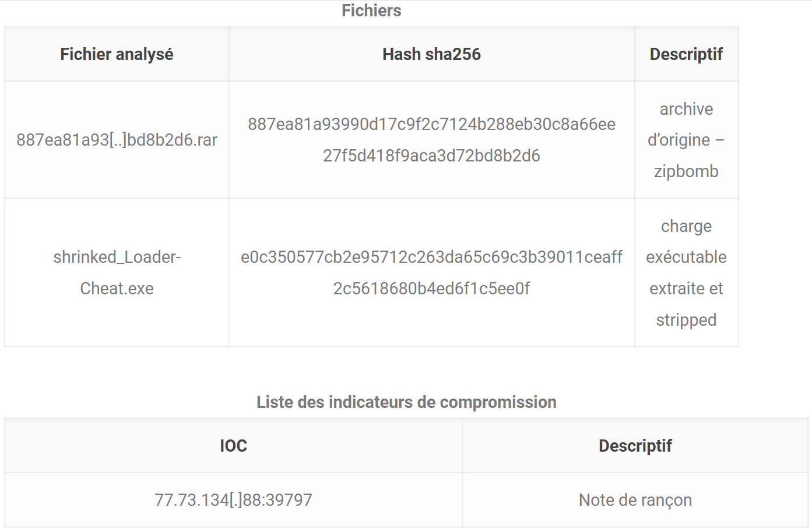
Task: Click the Hash sha256 column header
Action: tap(431, 54)
